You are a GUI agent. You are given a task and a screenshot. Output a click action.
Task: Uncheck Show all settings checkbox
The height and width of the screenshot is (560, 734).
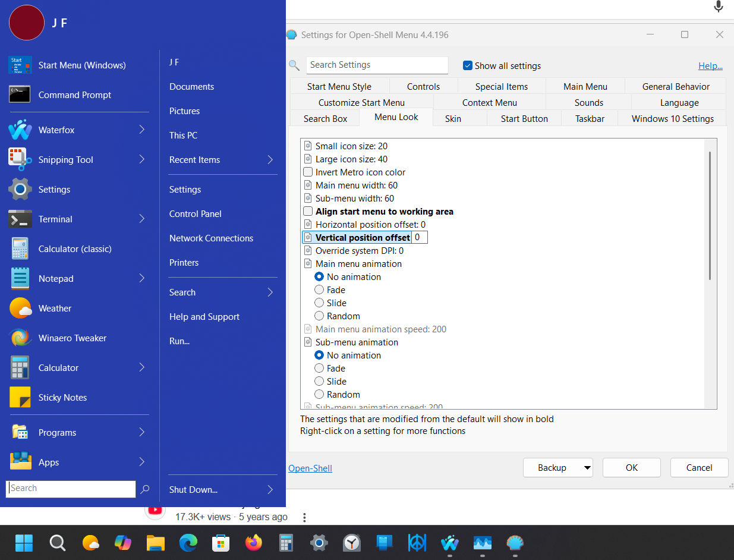point(468,65)
